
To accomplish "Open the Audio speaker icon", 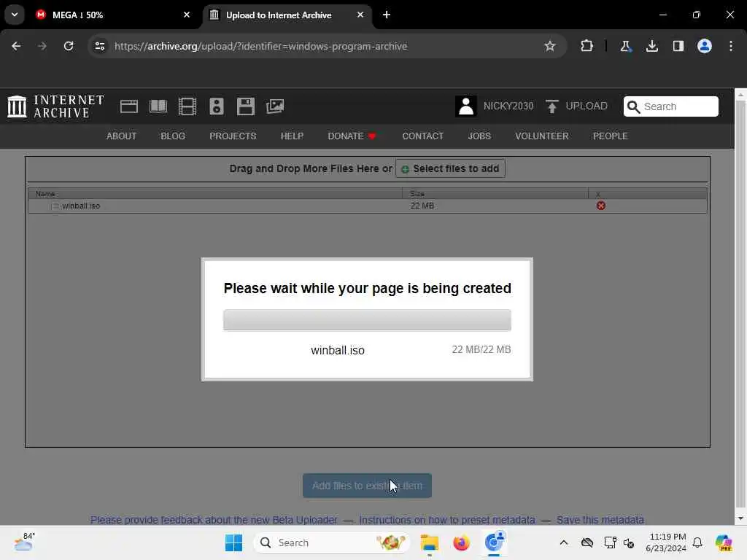I will 216,106.
